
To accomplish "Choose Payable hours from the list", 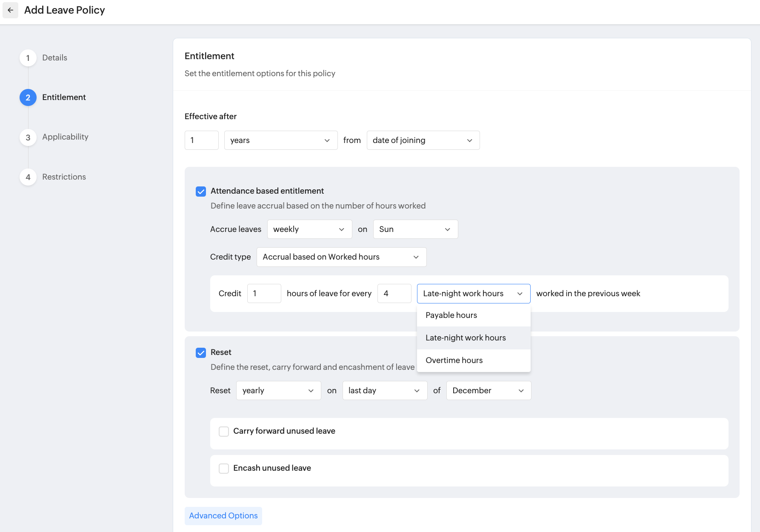I will (x=451, y=315).
